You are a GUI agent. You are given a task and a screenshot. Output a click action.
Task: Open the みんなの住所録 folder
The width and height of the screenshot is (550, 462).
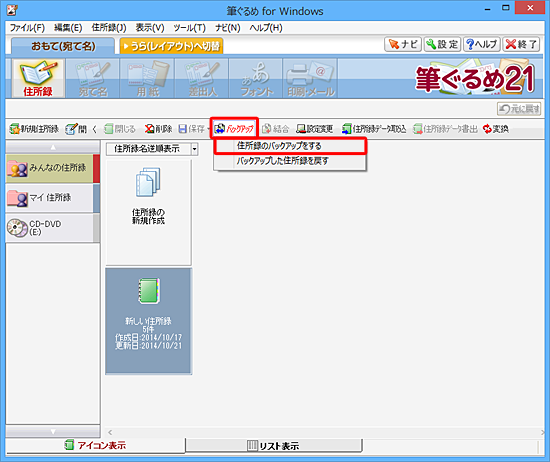pos(50,168)
